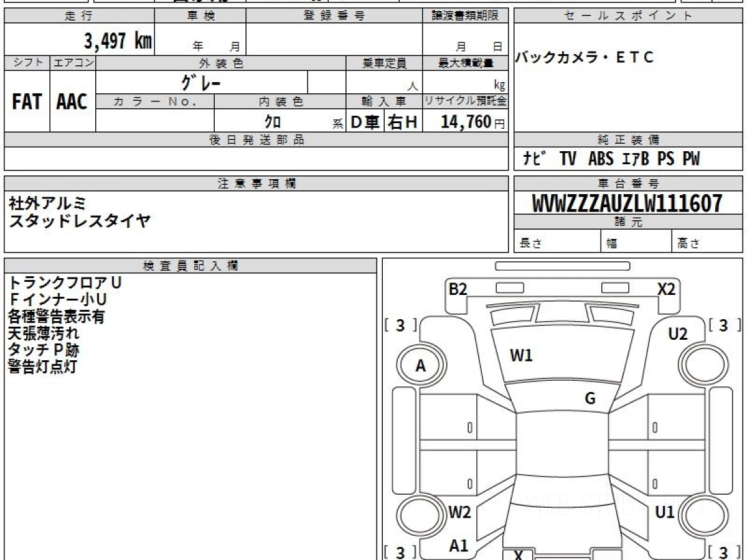Select the トランクフロアU inspector note
Screen dimensions: 747x560
coord(65,282)
